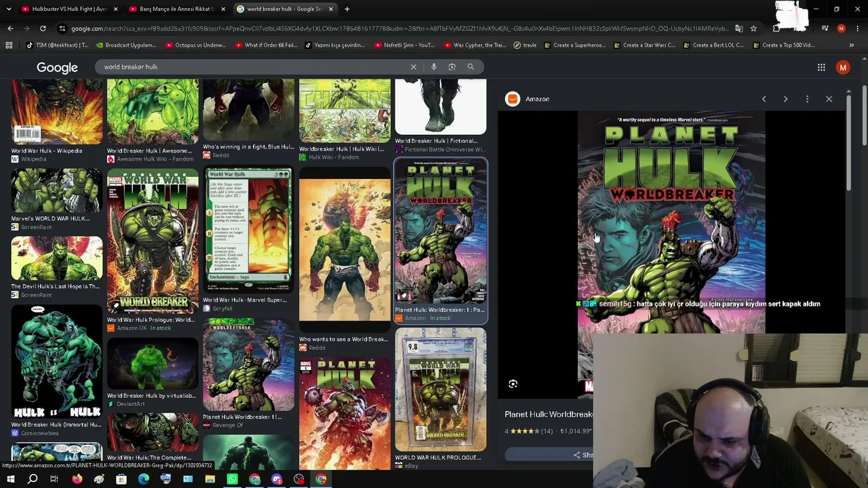Image resolution: width=868 pixels, height=488 pixels.
Task: Focus the browser address bar
Action: tap(400, 28)
